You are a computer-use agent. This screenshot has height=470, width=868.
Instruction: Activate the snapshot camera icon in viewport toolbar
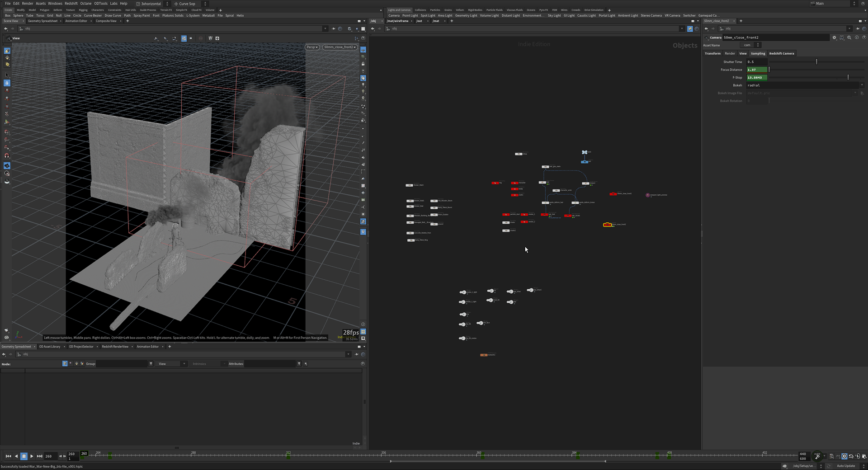point(217,38)
